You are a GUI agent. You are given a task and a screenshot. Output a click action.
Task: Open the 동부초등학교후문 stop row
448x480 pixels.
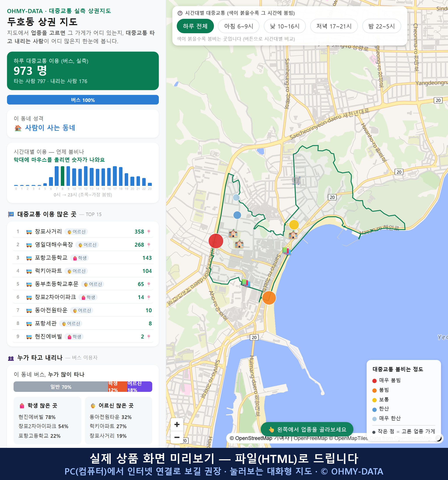pyautogui.click(x=83, y=284)
